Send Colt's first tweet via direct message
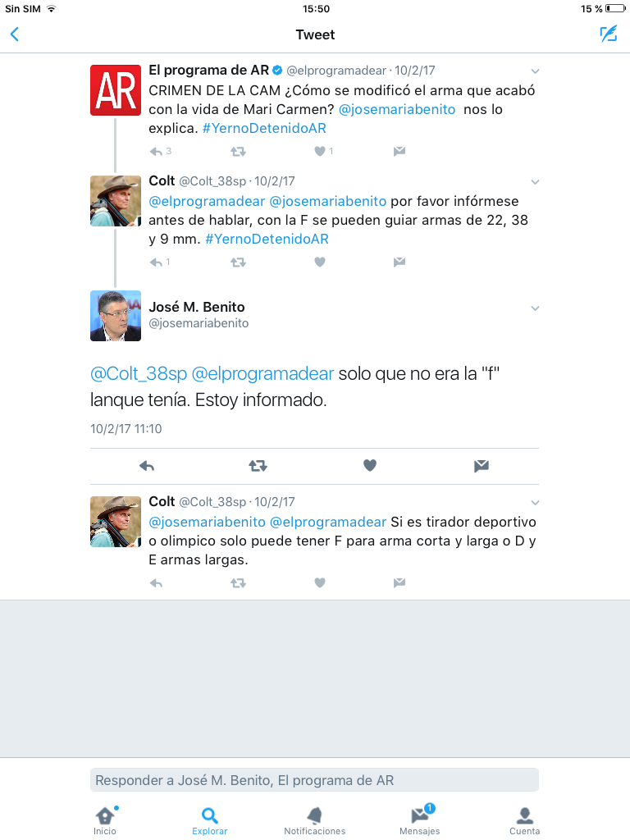The width and height of the screenshot is (630, 840). (x=399, y=262)
